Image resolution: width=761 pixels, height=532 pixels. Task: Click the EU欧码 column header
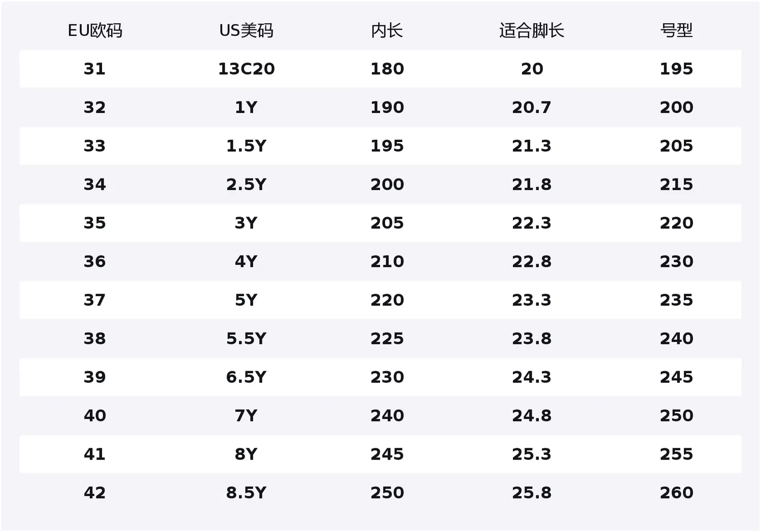point(95,30)
